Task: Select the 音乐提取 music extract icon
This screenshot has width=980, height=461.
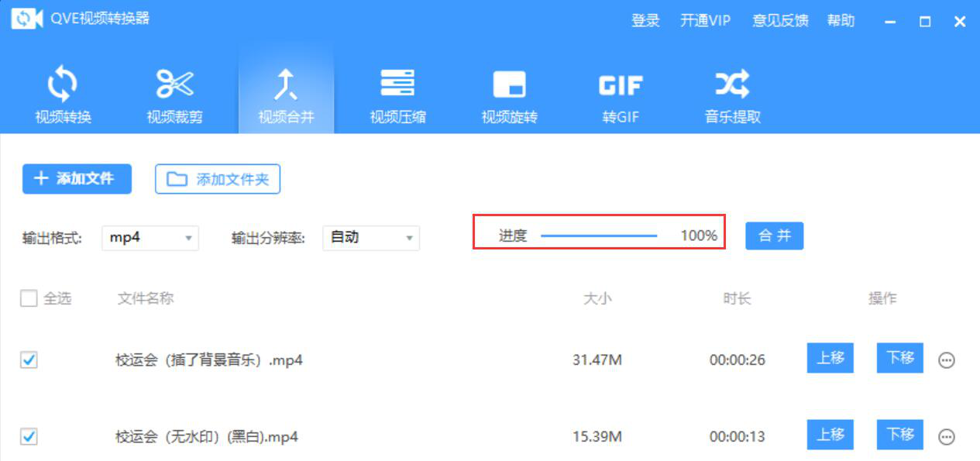Action: 732,83
